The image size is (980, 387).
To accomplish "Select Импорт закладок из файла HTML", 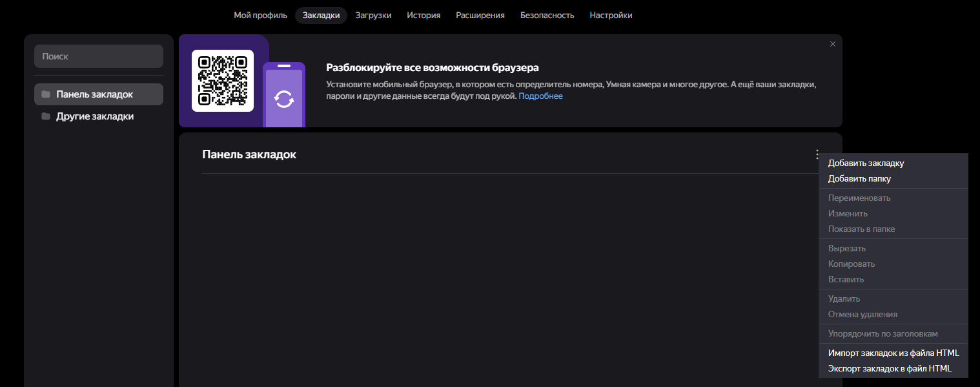I will pyautogui.click(x=893, y=353).
